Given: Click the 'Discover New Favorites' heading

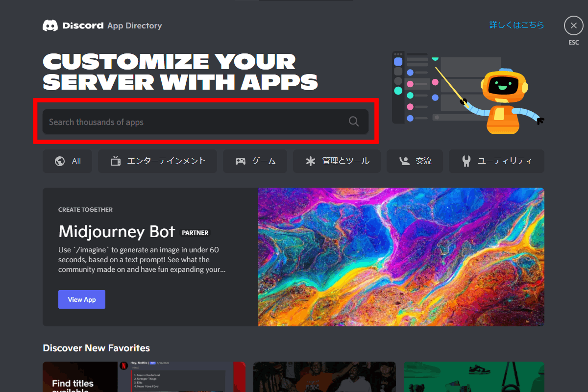Looking at the screenshot, I should pyautogui.click(x=96, y=348).
